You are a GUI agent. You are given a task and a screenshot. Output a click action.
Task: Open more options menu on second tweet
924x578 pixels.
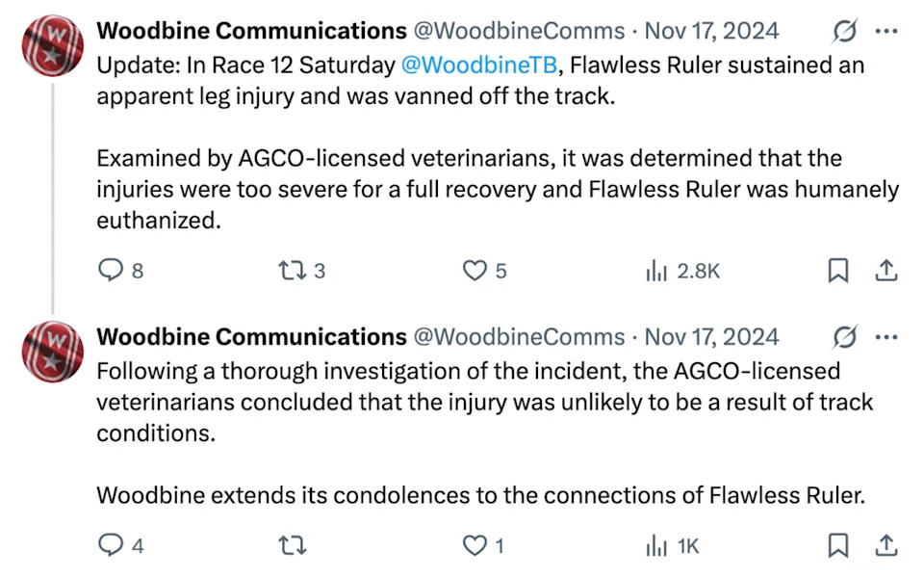pyautogui.click(x=886, y=337)
